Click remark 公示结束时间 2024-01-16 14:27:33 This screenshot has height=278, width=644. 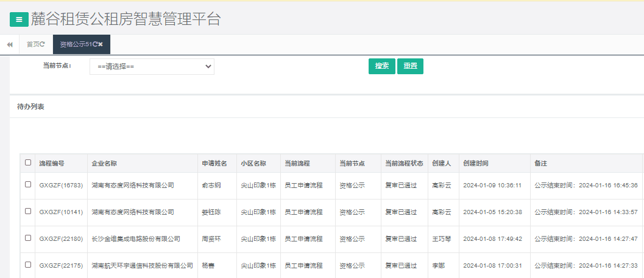click(x=586, y=265)
